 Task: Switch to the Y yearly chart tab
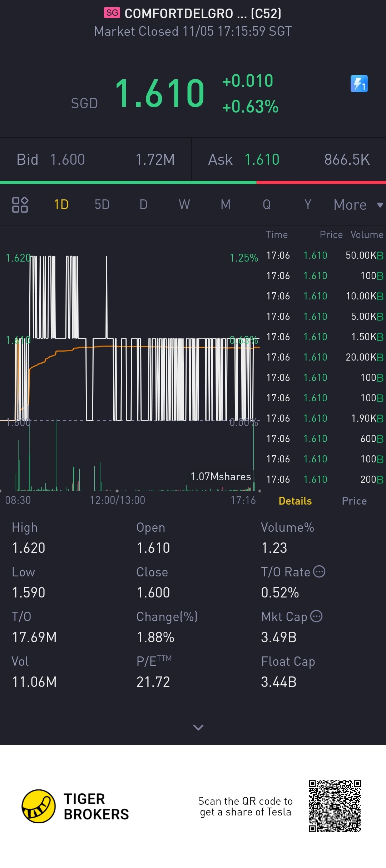point(308,205)
